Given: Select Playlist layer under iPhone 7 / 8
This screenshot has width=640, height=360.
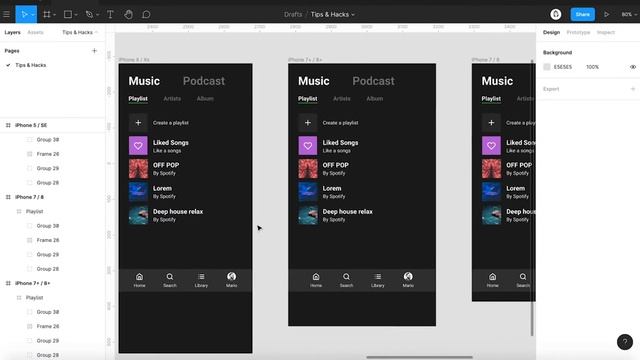Looking at the screenshot, I should 34,211.
